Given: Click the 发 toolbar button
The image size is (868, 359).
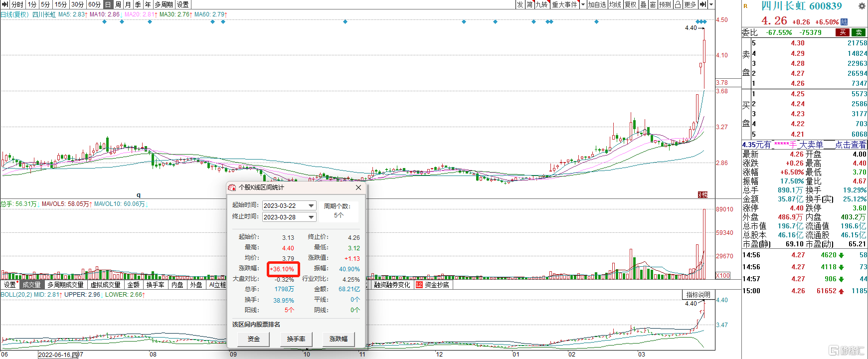Looking at the screenshot, I should click(520, 4).
